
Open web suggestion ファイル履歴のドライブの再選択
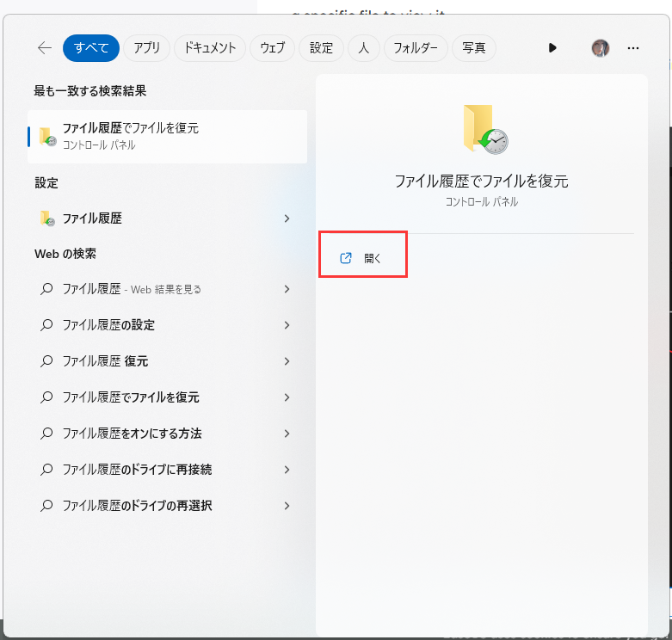click(137, 506)
